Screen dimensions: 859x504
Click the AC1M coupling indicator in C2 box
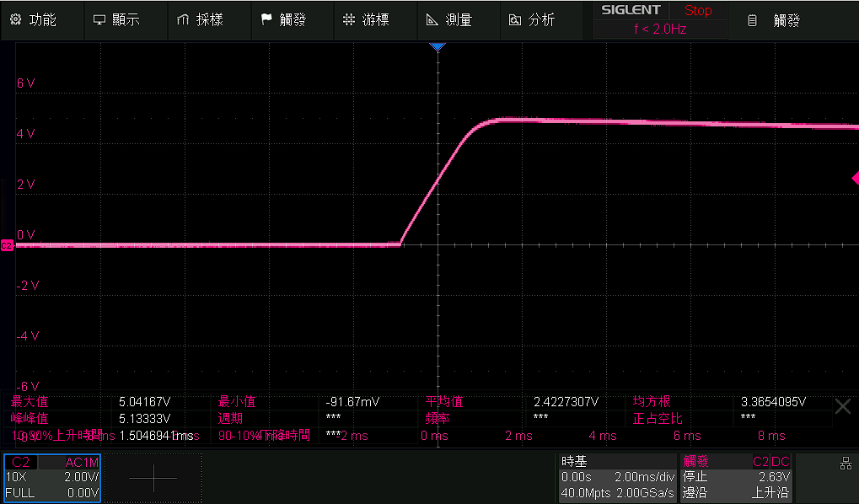pyautogui.click(x=82, y=463)
